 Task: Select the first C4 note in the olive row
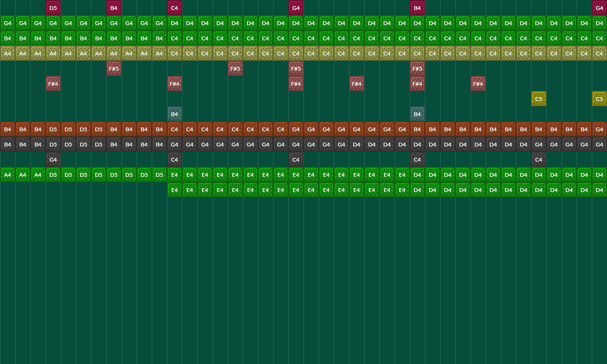pos(175,53)
